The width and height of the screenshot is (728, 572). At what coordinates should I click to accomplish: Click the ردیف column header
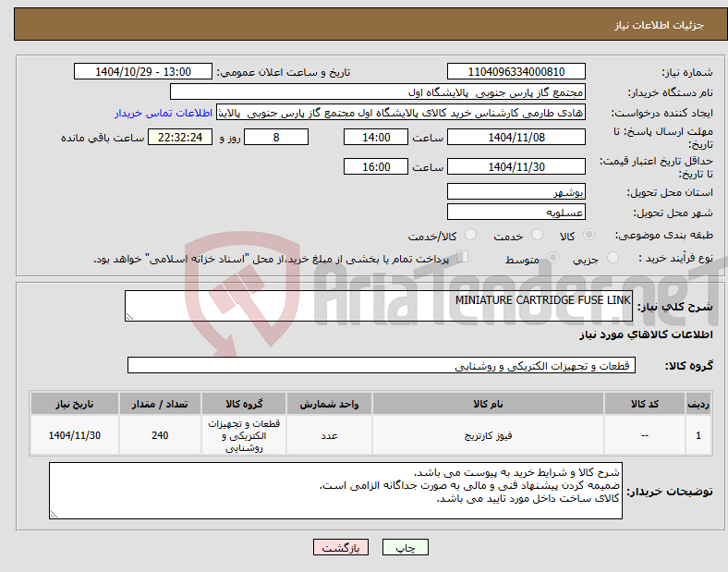[x=698, y=404]
